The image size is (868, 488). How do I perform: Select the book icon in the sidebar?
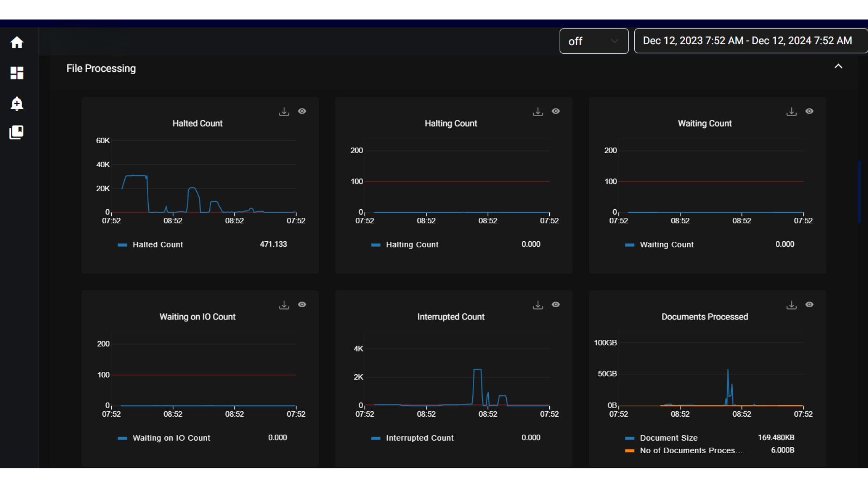(x=17, y=132)
